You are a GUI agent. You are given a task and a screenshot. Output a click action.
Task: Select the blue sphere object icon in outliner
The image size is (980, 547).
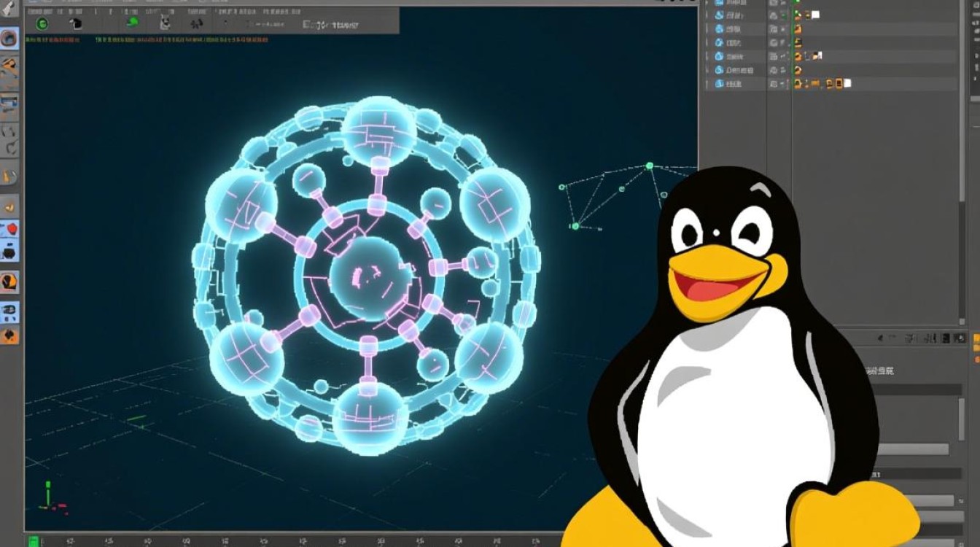click(720, 29)
